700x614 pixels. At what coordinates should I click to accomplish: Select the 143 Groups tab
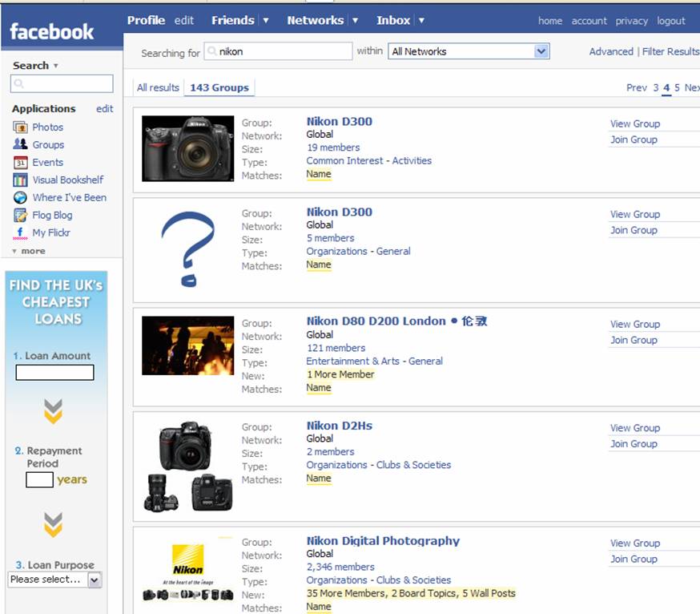point(219,87)
